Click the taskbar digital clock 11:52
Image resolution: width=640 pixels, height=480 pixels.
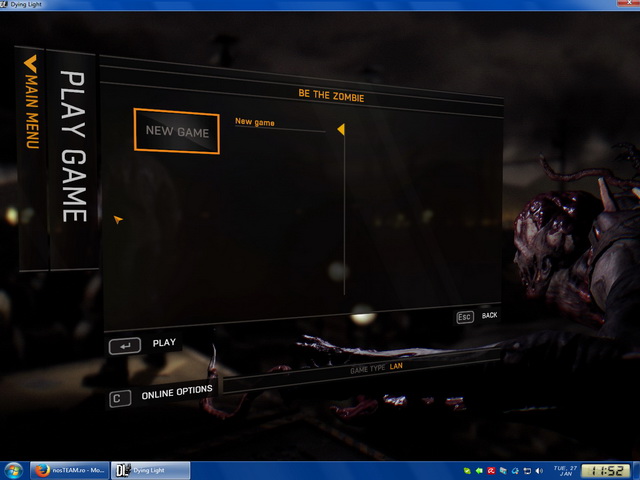(606, 471)
